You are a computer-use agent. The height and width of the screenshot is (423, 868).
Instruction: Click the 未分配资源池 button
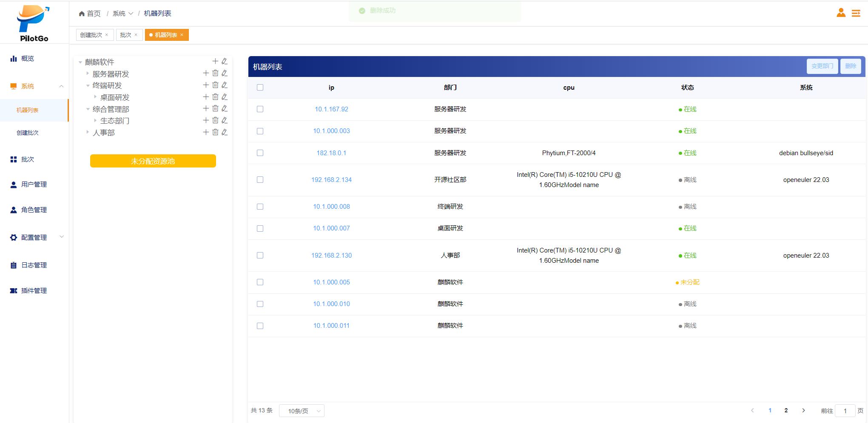(153, 161)
